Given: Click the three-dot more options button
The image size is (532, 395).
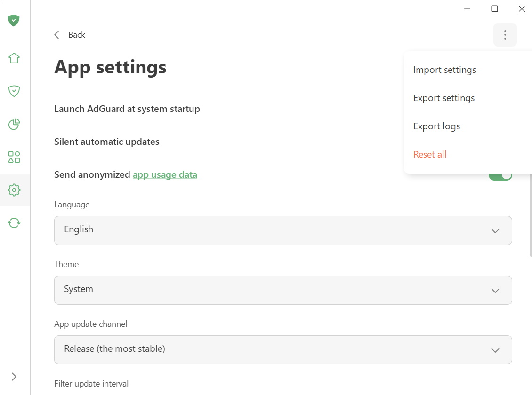Looking at the screenshot, I should pos(505,34).
